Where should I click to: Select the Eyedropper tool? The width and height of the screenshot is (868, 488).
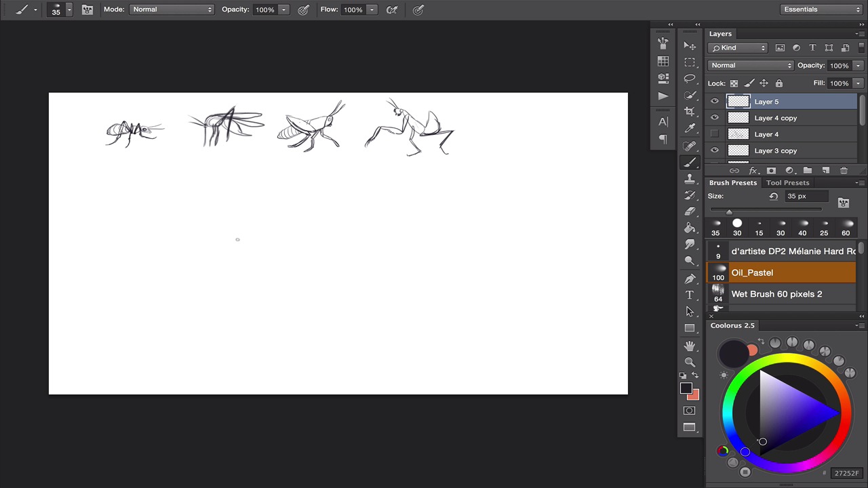coord(690,127)
